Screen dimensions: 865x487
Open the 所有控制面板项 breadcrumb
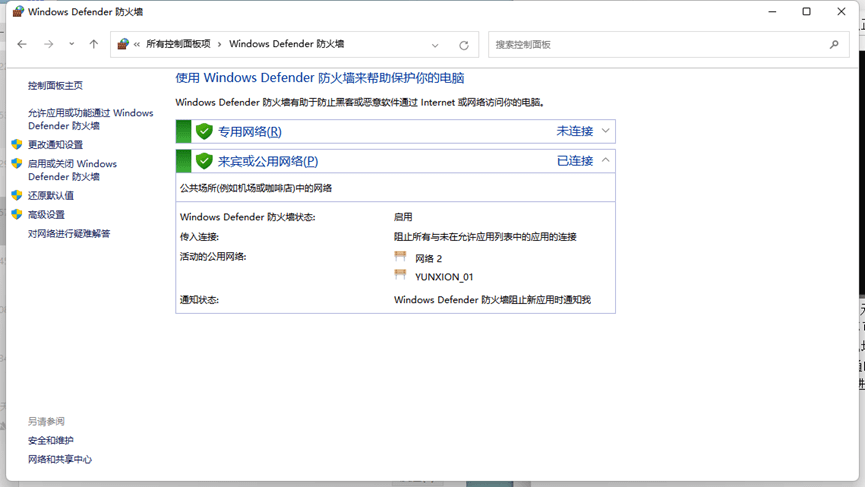178,44
